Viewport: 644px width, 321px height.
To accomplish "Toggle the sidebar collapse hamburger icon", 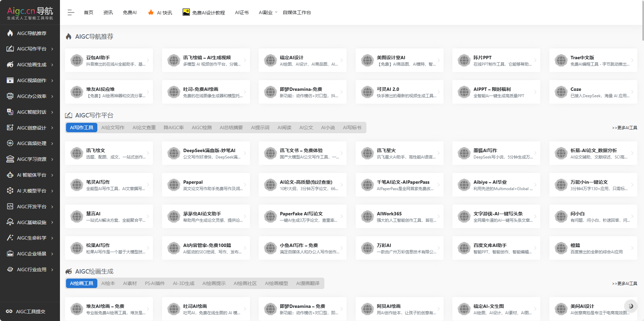I will coord(71,12).
